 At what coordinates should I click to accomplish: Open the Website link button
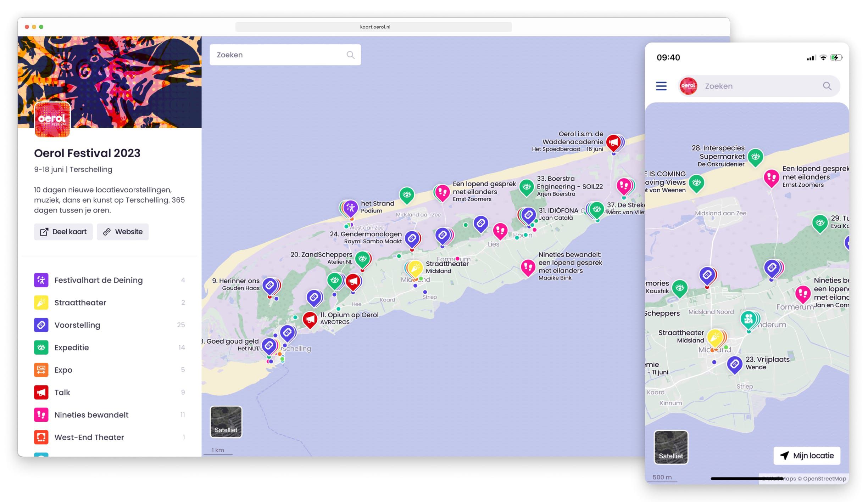(123, 232)
